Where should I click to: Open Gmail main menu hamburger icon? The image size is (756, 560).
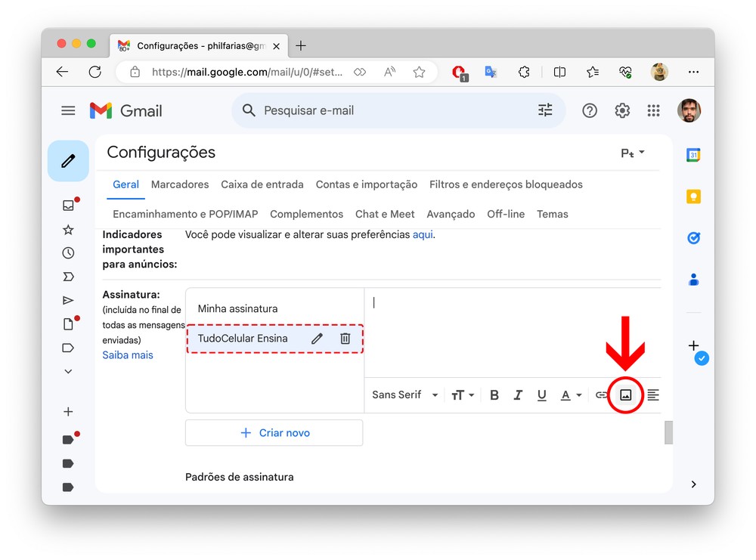(68, 111)
